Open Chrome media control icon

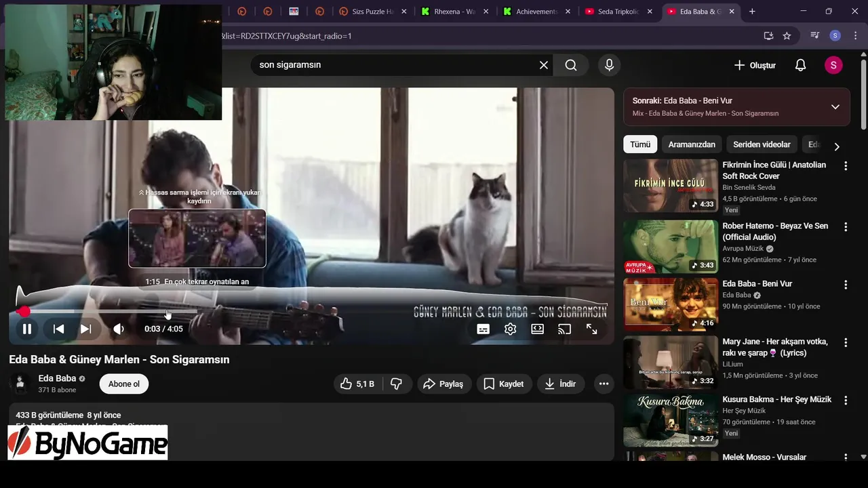coord(814,36)
